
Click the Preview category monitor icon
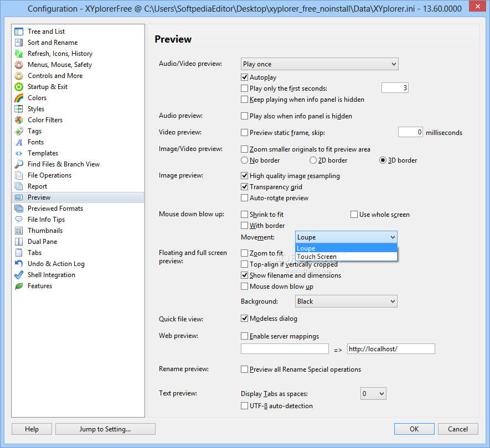point(19,197)
